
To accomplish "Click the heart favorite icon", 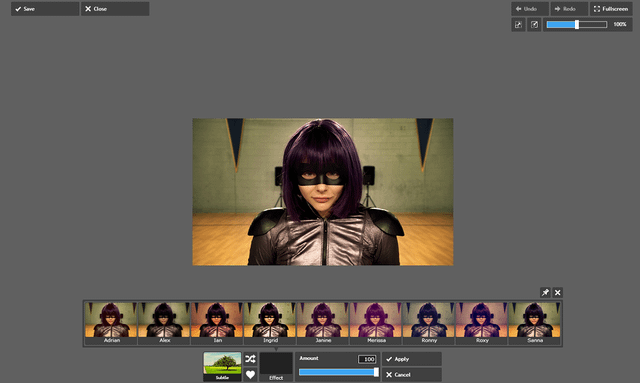I will 250,374.
